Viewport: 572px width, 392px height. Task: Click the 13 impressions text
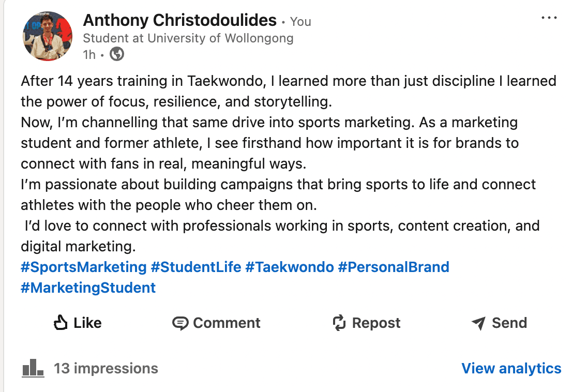pos(106,368)
